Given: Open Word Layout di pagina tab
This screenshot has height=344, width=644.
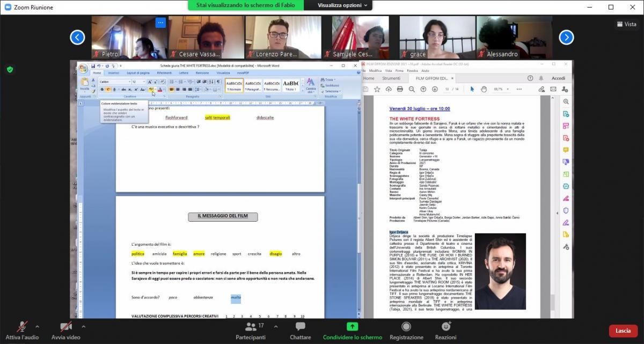Looking at the screenshot, I should coord(138,73).
